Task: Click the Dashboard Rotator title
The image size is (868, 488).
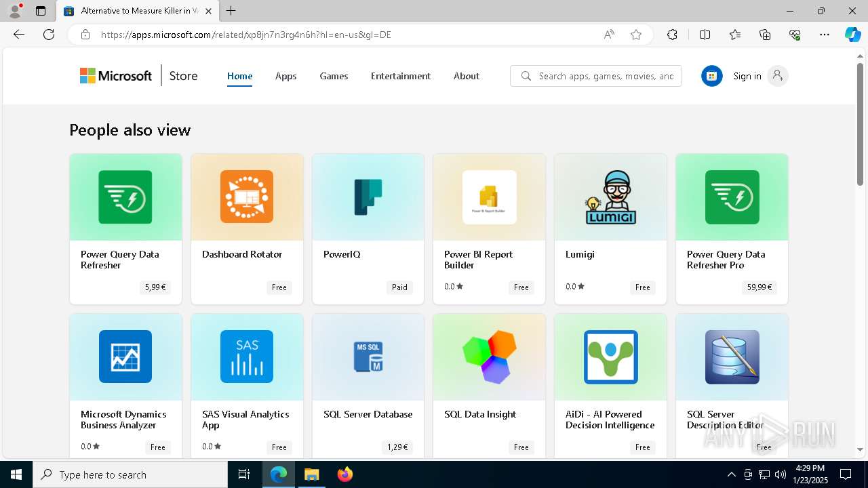Action: [x=242, y=254]
